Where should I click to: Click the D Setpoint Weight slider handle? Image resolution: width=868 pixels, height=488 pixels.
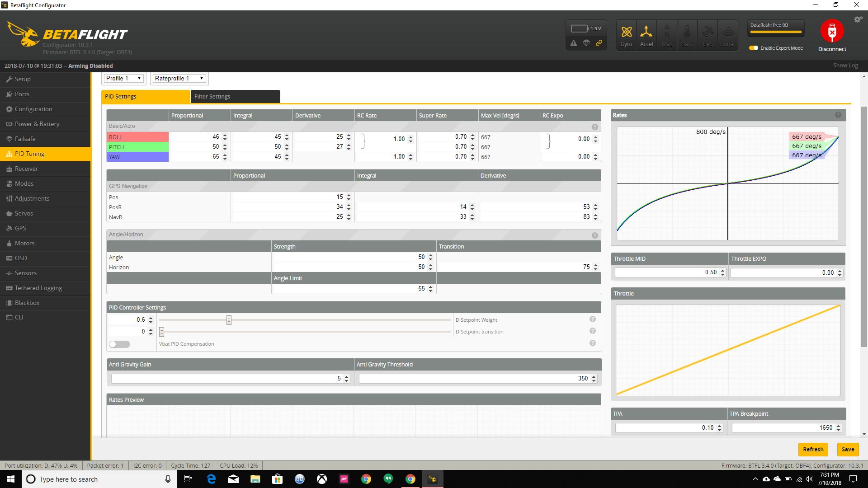pos(229,320)
